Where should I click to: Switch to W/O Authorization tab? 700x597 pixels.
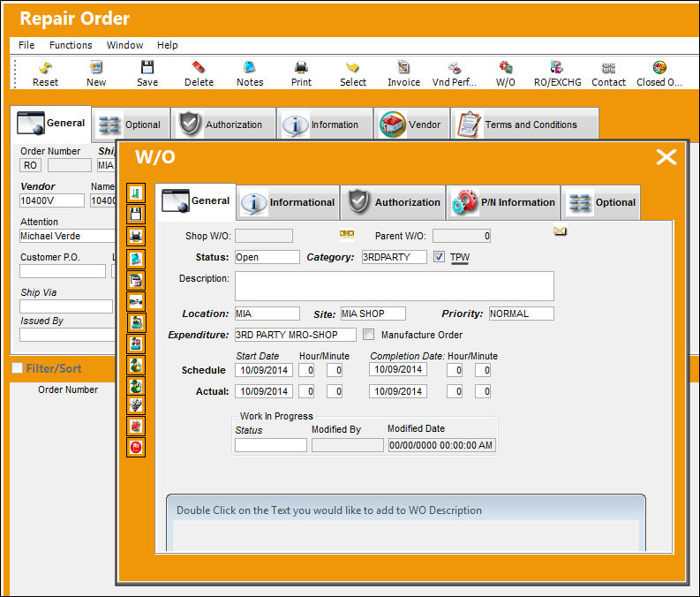click(394, 202)
